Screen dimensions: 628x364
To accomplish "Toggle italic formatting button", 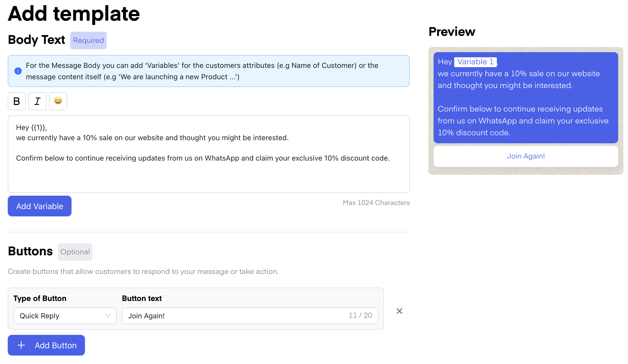I will pos(37,101).
